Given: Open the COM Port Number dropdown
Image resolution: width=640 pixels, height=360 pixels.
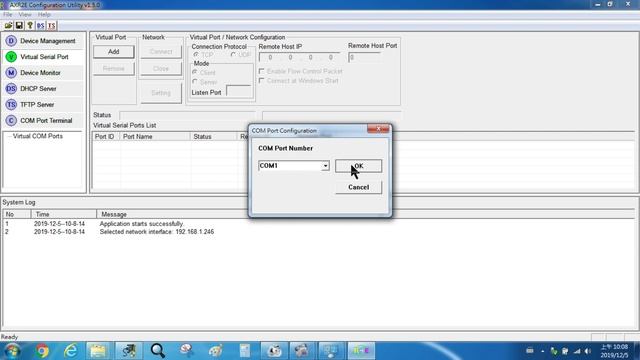Looking at the screenshot, I should (x=325, y=166).
